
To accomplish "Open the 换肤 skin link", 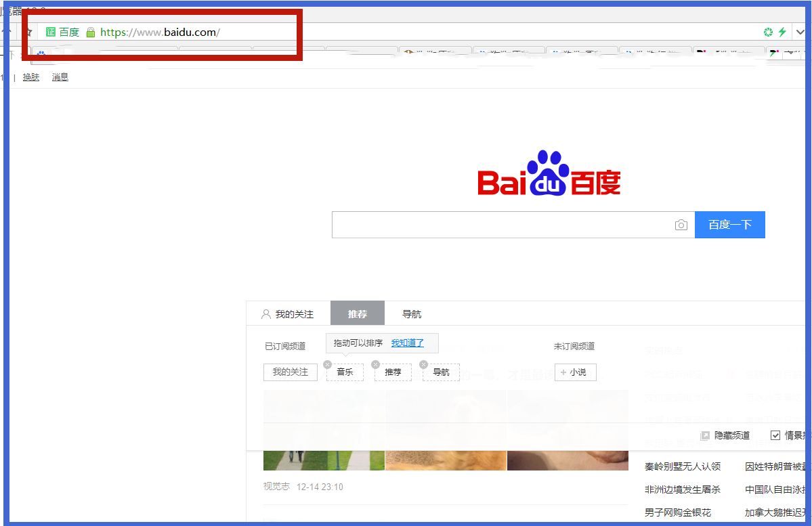I will (x=31, y=77).
